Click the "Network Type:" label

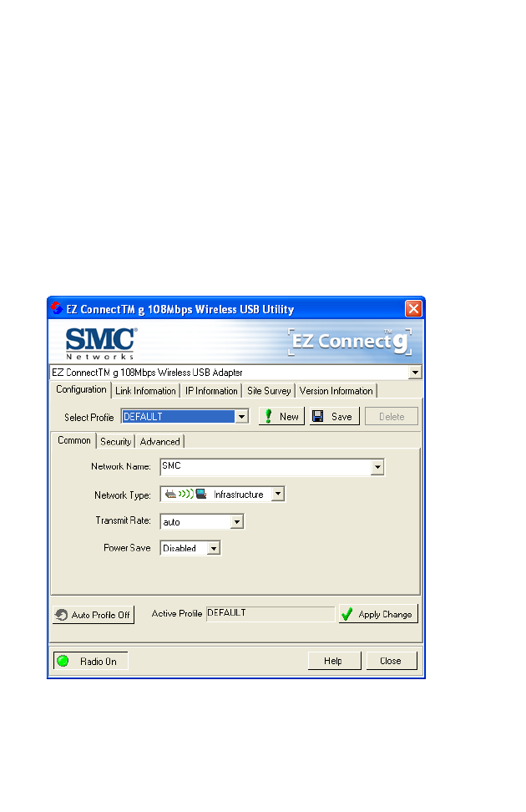tap(122, 495)
